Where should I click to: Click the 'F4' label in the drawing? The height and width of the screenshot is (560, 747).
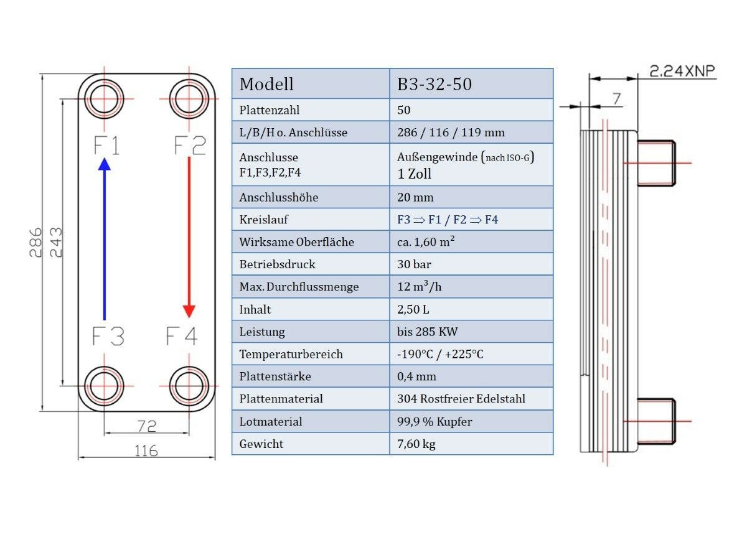point(182,336)
